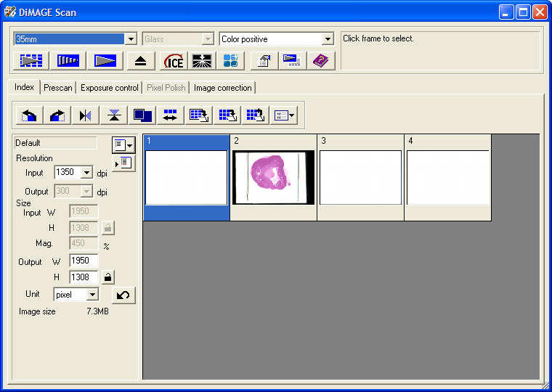
Task: Click the save job settings icon
Action: [123, 163]
